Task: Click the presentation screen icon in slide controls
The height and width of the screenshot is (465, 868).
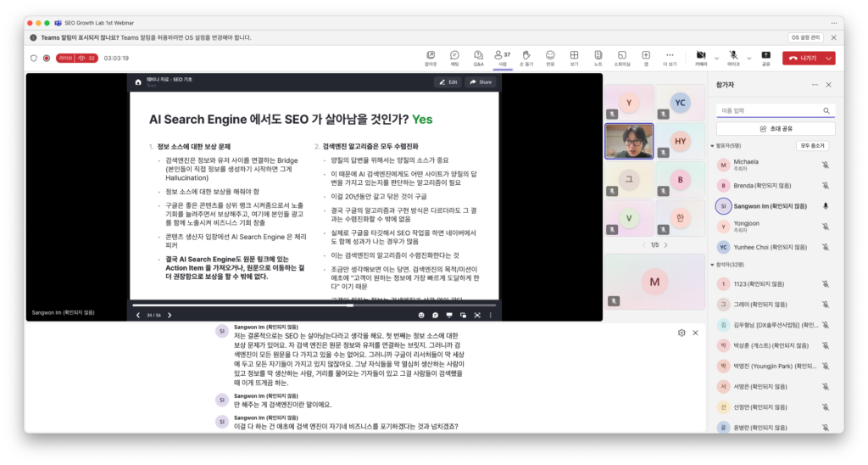Action: (x=449, y=316)
